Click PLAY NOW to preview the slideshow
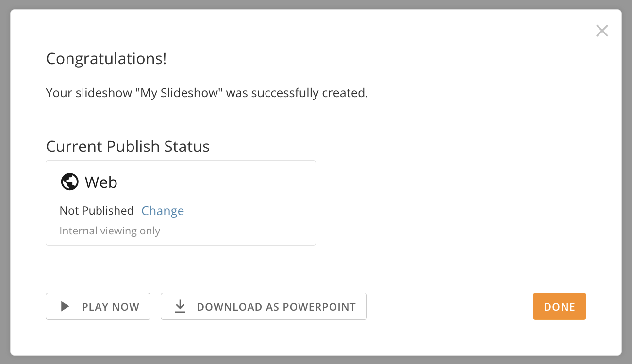 pos(98,306)
